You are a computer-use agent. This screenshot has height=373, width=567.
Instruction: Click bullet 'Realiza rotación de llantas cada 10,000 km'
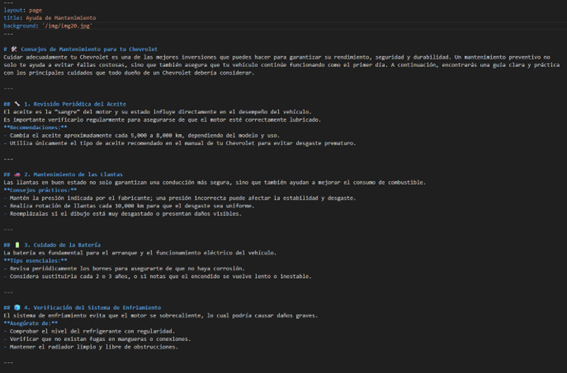(x=129, y=206)
